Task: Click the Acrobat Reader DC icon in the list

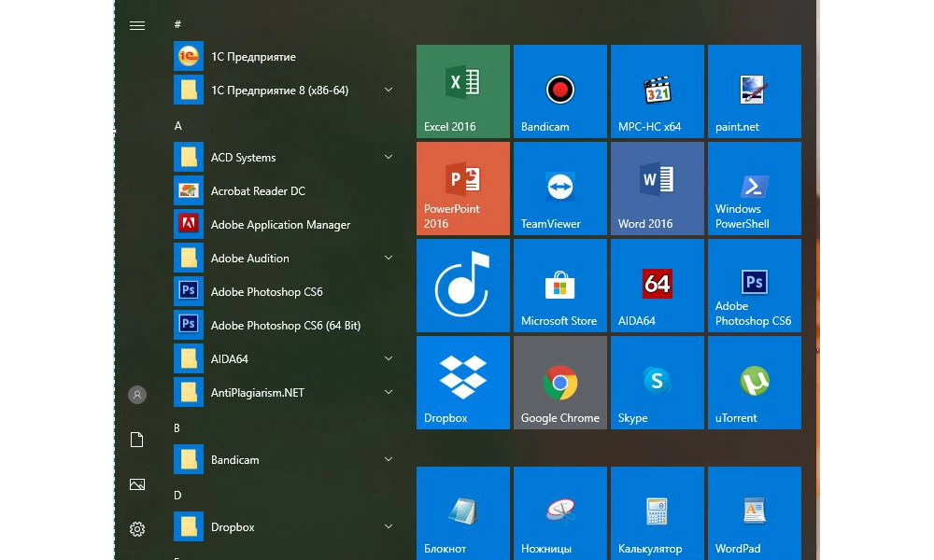Action: pos(189,190)
